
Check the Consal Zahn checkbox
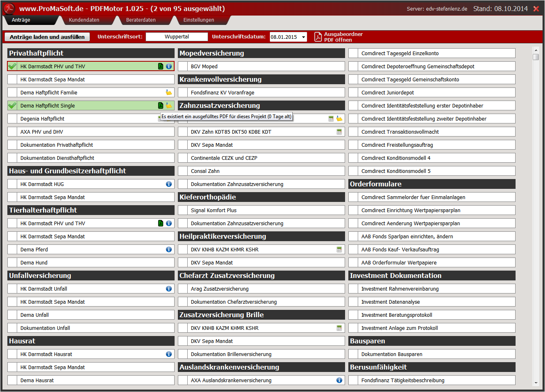tap(183, 171)
